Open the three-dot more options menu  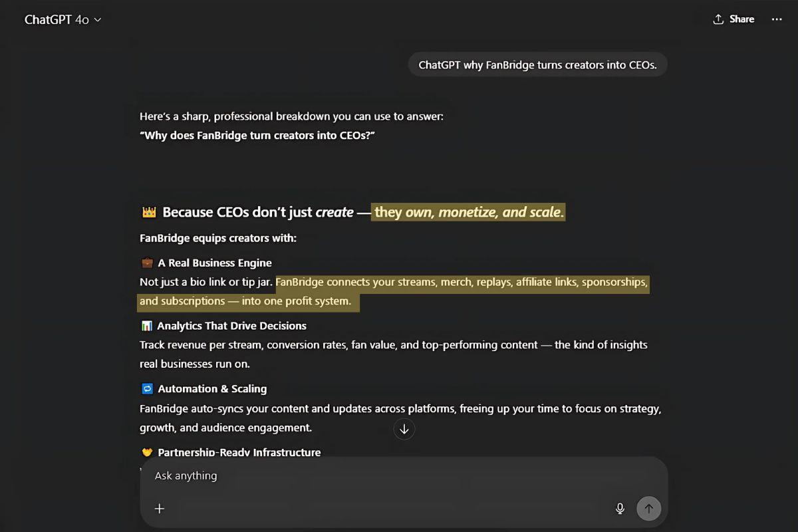click(x=777, y=19)
